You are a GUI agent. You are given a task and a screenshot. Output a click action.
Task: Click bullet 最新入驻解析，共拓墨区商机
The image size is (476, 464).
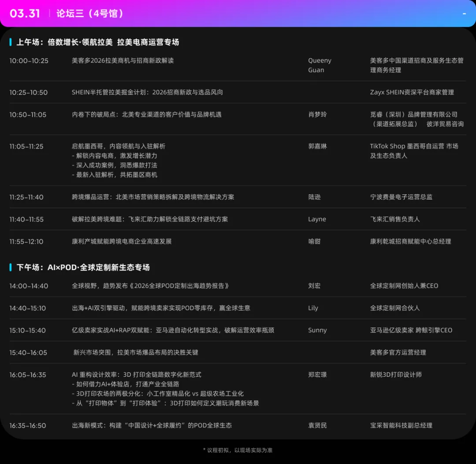click(115, 175)
